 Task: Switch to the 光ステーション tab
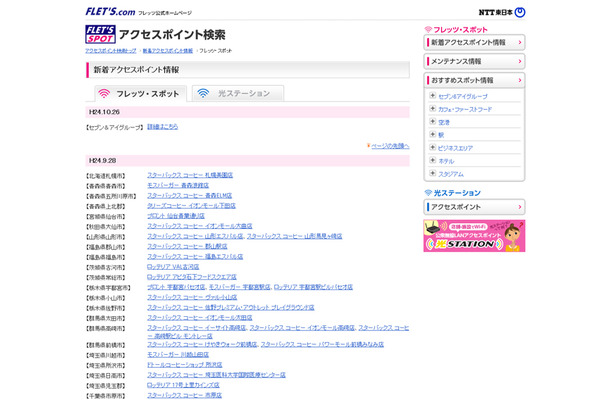(x=238, y=93)
